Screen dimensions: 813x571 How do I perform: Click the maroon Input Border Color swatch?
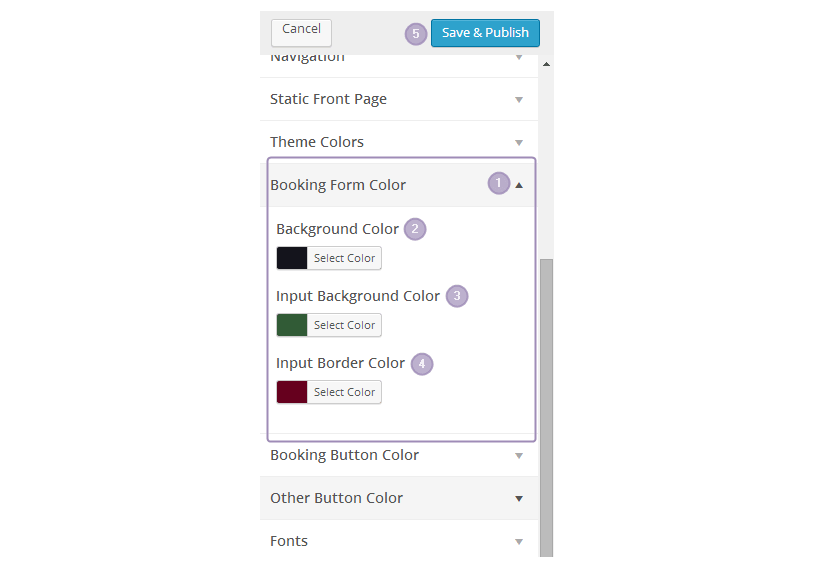pos(292,392)
